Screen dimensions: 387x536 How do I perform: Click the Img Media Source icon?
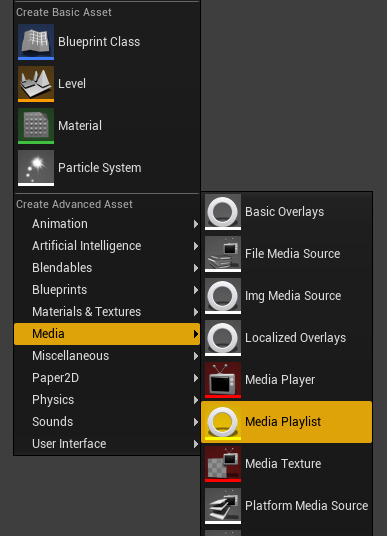click(x=223, y=296)
